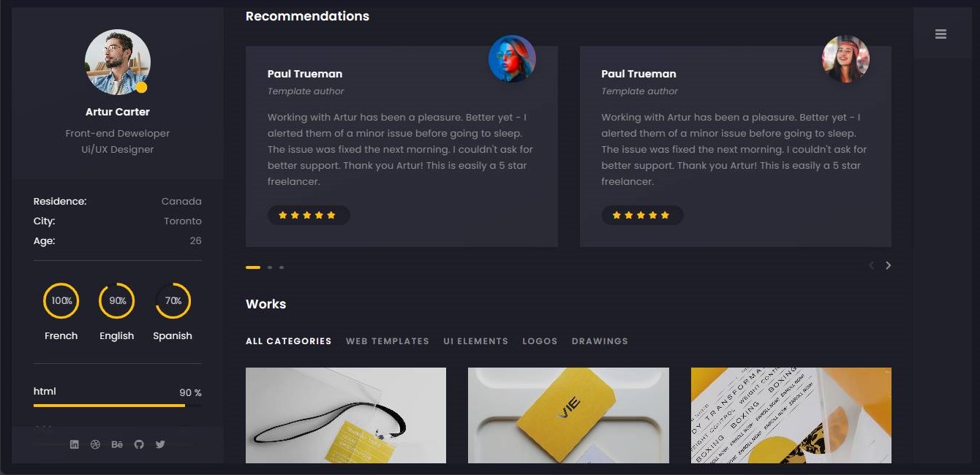Click the Twitter bird icon
The width and height of the screenshot is (980, 475).
[160, 444]
